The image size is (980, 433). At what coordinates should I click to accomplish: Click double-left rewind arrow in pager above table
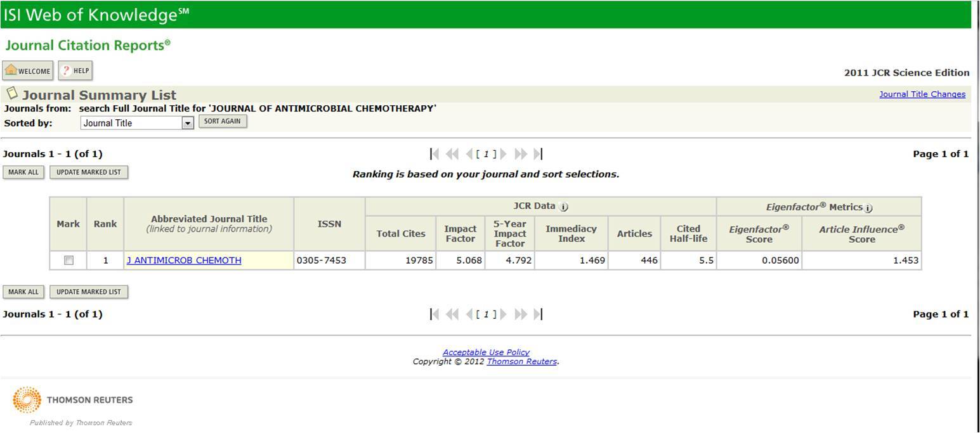[452, 154]
